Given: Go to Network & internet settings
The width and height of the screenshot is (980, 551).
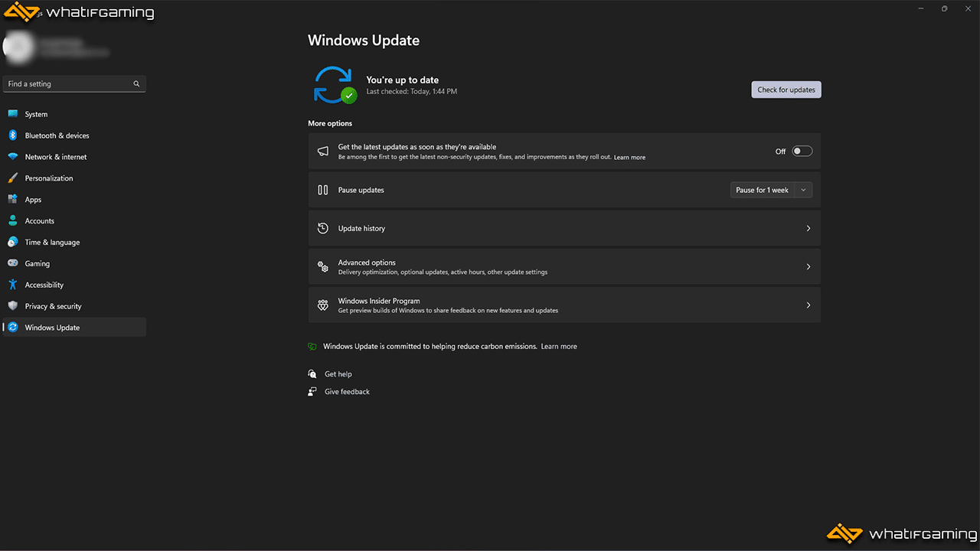Looking at the screenshot, I should click(x=74, y=157).
